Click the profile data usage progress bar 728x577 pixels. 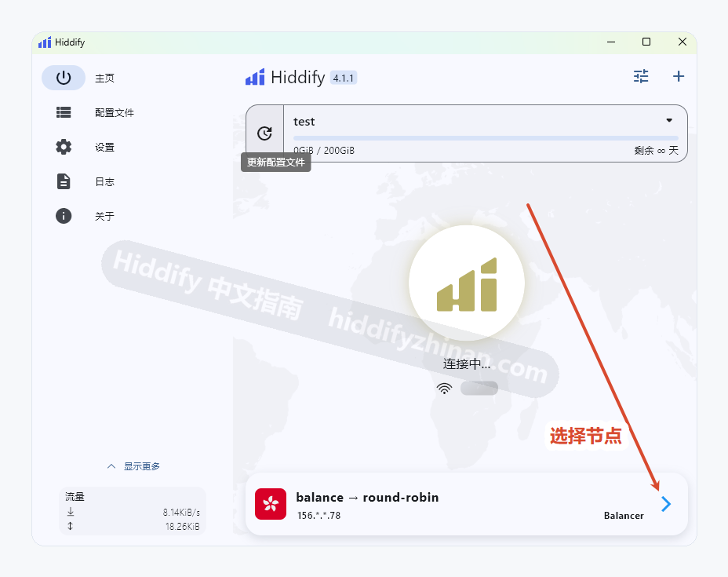point(486,138)
